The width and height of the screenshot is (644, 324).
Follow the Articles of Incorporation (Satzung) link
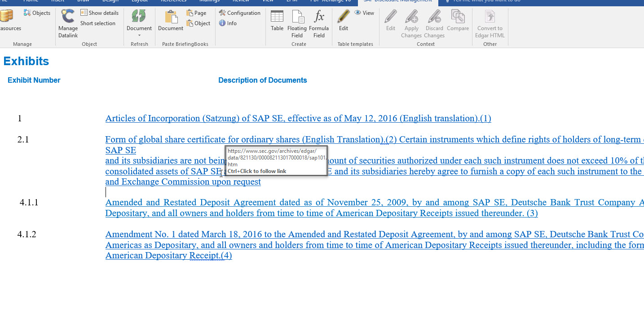(298, 119)
